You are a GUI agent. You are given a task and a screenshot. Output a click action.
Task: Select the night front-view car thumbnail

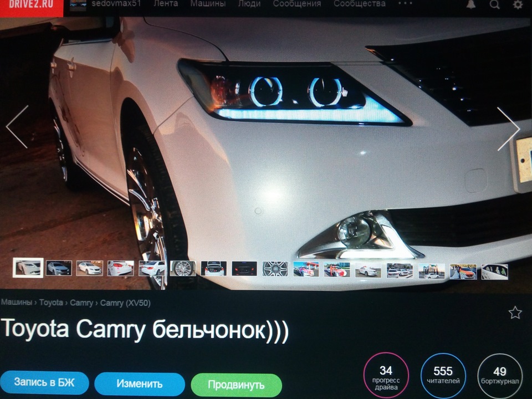(59, 268)
